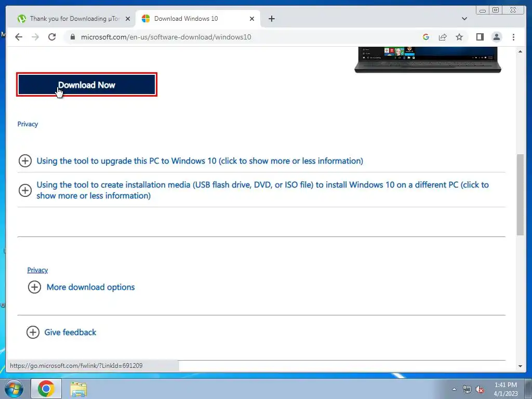Open Chrome's three-dot menu

[513, 37]
